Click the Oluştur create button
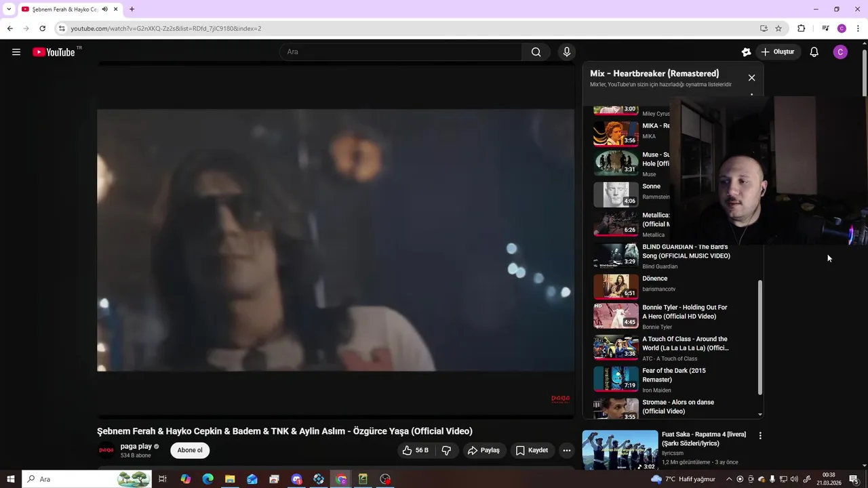Image resolution: width=868 pixels, height=488 pixels. 777,52
